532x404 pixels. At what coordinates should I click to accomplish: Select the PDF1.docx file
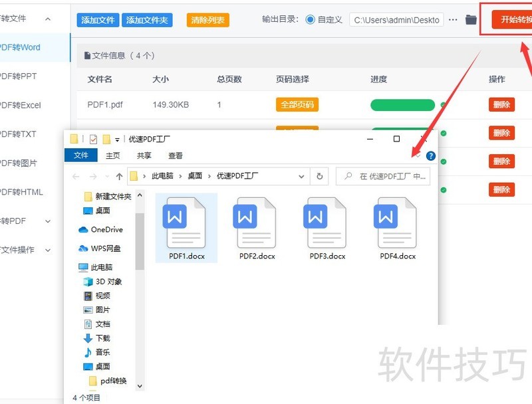(x=186, y=228)
